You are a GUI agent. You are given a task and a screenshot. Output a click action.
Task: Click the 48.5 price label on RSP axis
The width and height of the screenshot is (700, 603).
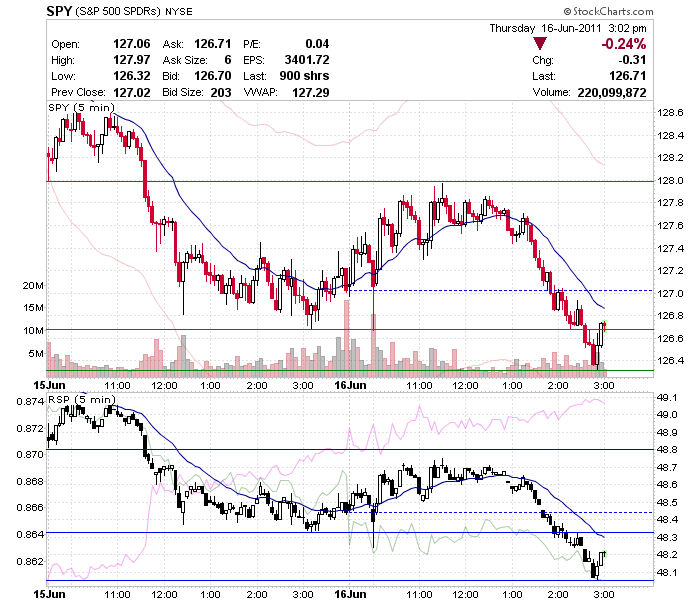coord(667,503)
